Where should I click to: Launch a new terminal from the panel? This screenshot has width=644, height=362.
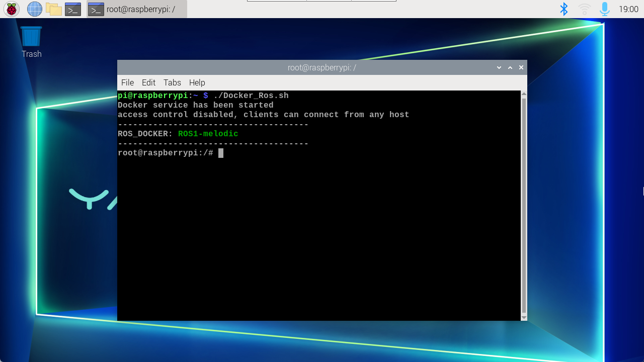point(73,9)
